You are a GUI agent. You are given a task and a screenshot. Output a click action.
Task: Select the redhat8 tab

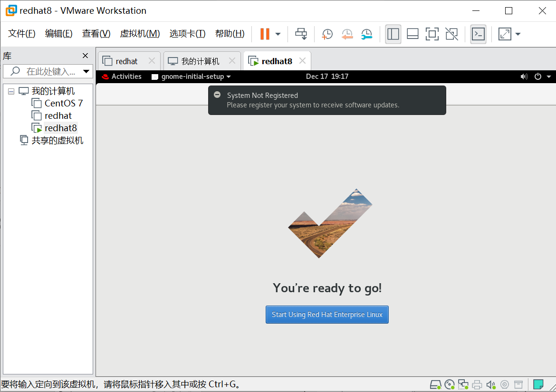coord(277,61)
